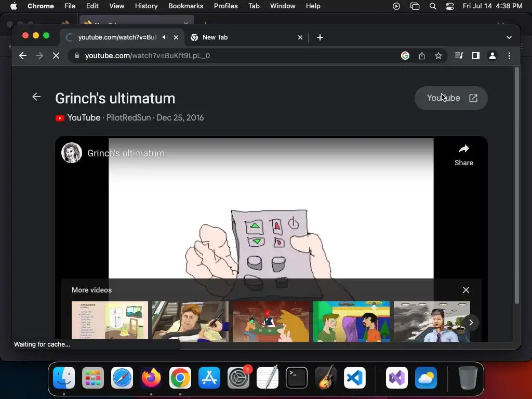Click the address bar URL
This screenshot has height=399, width=532.
pos(147,56)
